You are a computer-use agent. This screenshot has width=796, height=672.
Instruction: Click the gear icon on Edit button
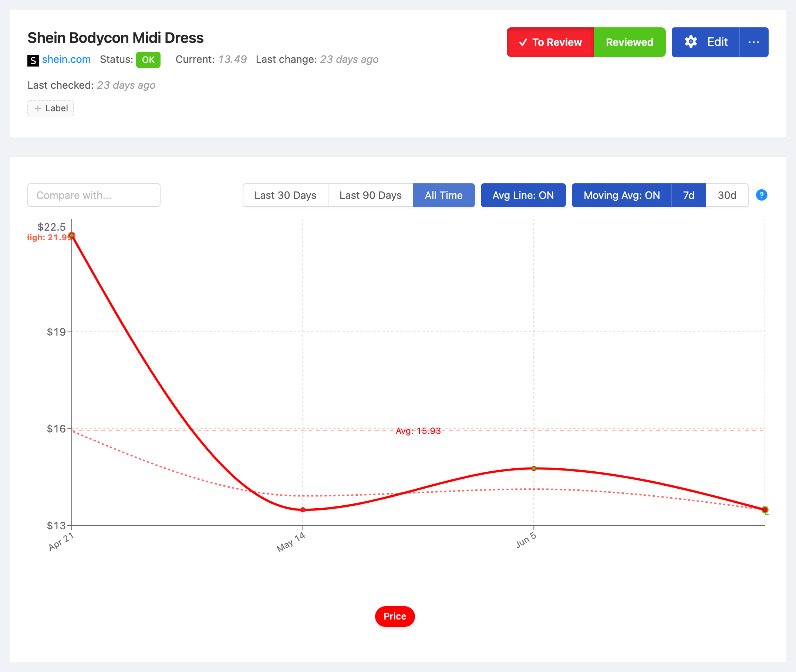[691, 42]
